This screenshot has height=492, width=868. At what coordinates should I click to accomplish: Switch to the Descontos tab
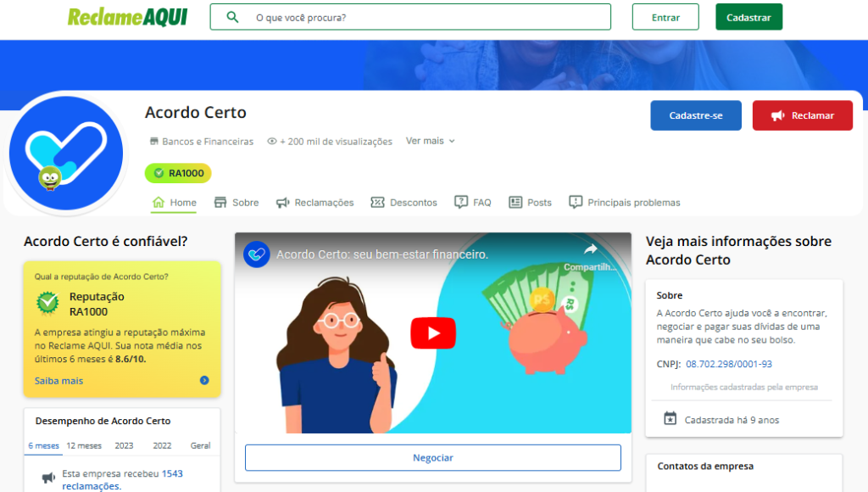tap(404, 203)
